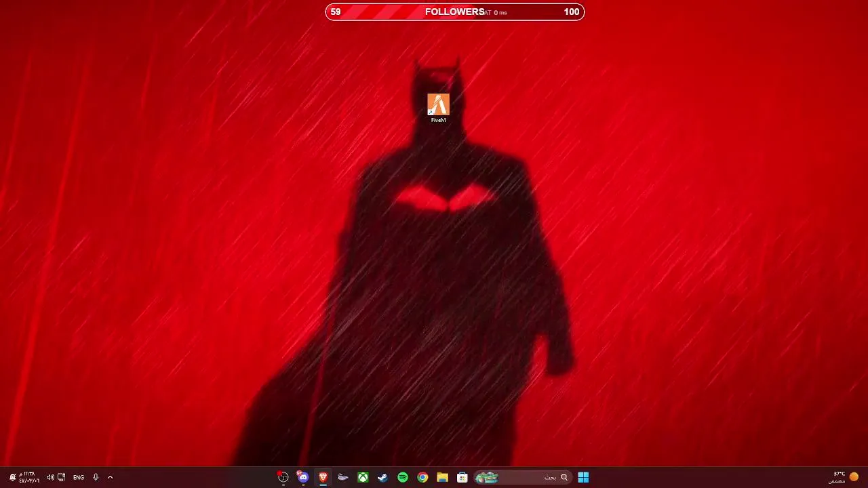Screen dimensions: 868x488
Task: Open Microsoft Store from the taskbar
Action: 462,477
